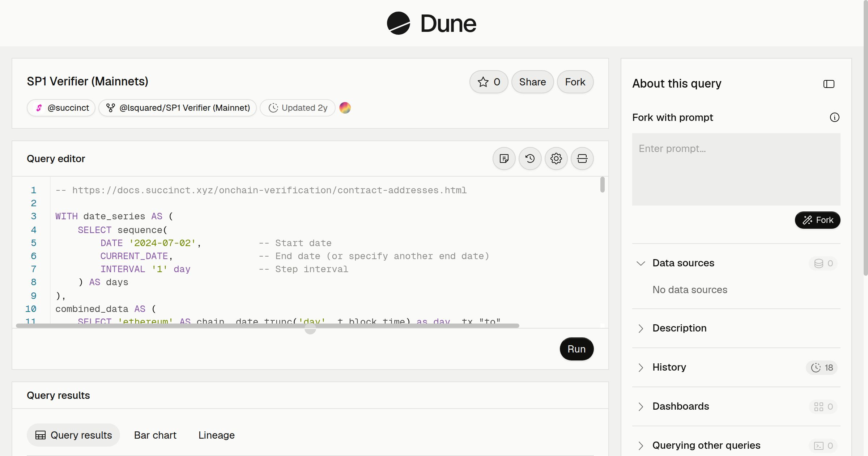This screenshot has width=868, height=456.
Task: Click the Updated 2y badge
Action: (x=298, y=108)
